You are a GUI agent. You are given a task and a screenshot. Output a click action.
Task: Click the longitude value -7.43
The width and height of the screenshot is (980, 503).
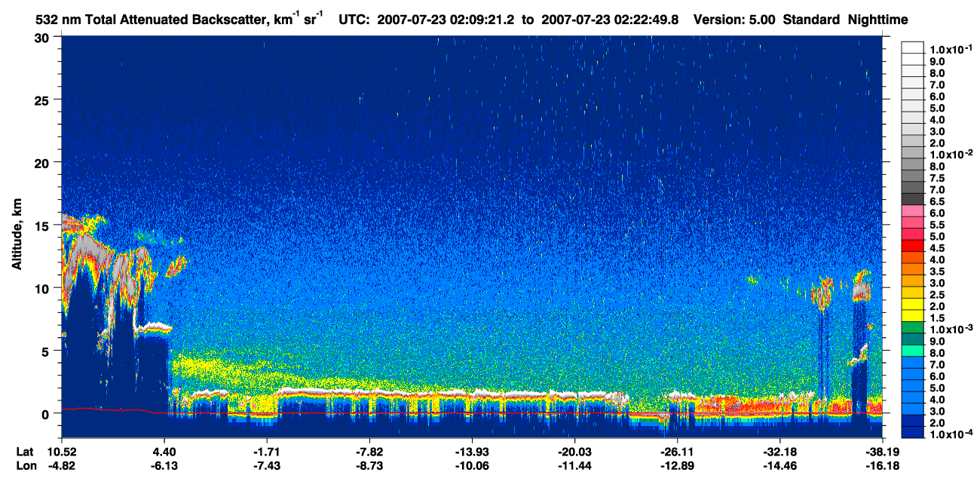(267, 465)
